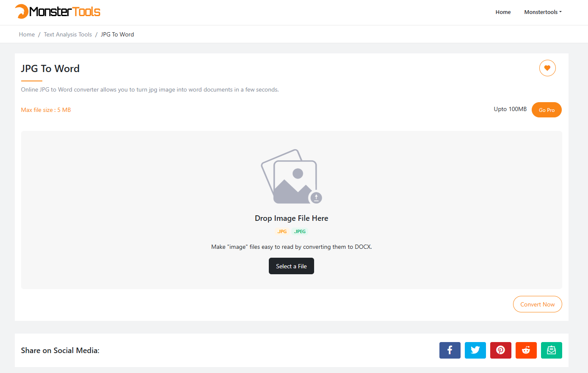
Task: Share via email icon
Action: (551, 350)
